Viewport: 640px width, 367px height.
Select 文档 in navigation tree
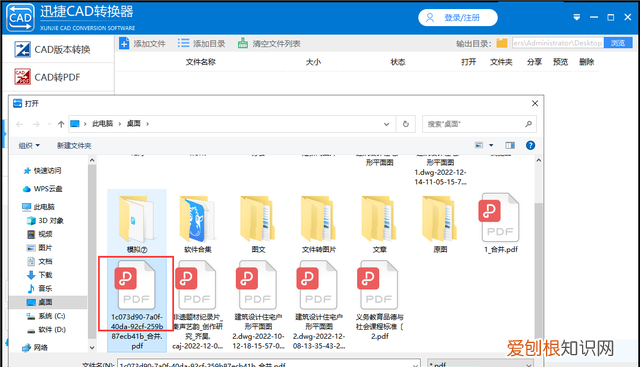coord(40,261)
